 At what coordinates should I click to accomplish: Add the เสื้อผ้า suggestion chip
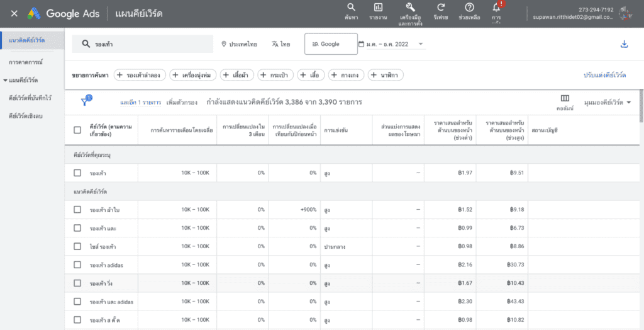pyautogui.click(x=237, y=75)
